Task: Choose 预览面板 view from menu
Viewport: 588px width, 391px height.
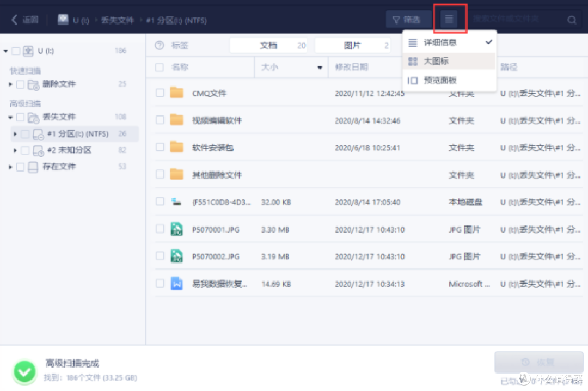Action: click(450, 80)
